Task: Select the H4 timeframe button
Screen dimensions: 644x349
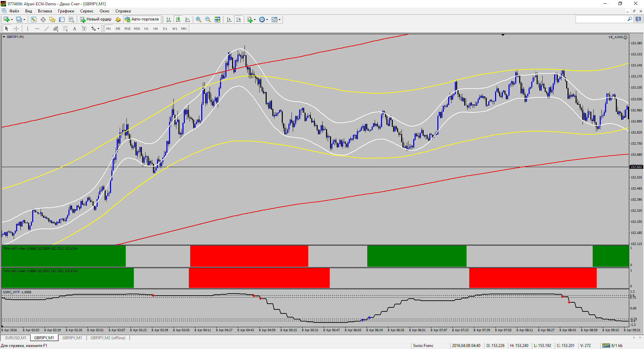Action: (156, 29)
